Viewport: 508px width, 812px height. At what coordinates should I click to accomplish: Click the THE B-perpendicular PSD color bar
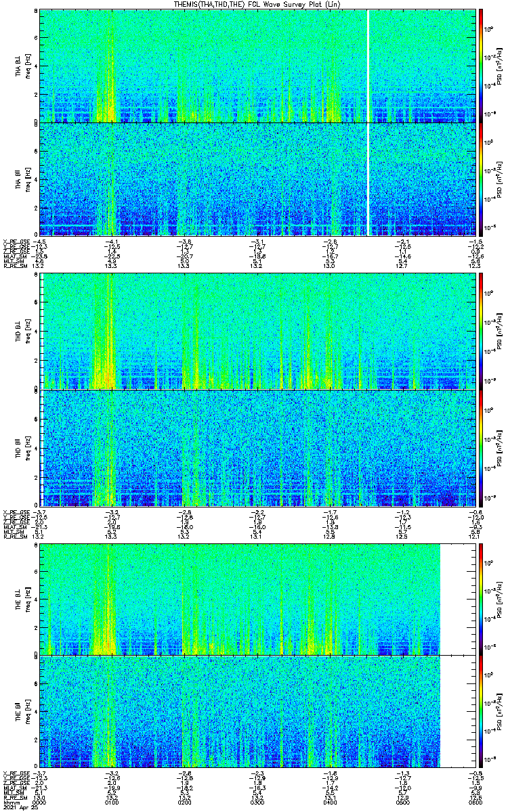point(481,599)
